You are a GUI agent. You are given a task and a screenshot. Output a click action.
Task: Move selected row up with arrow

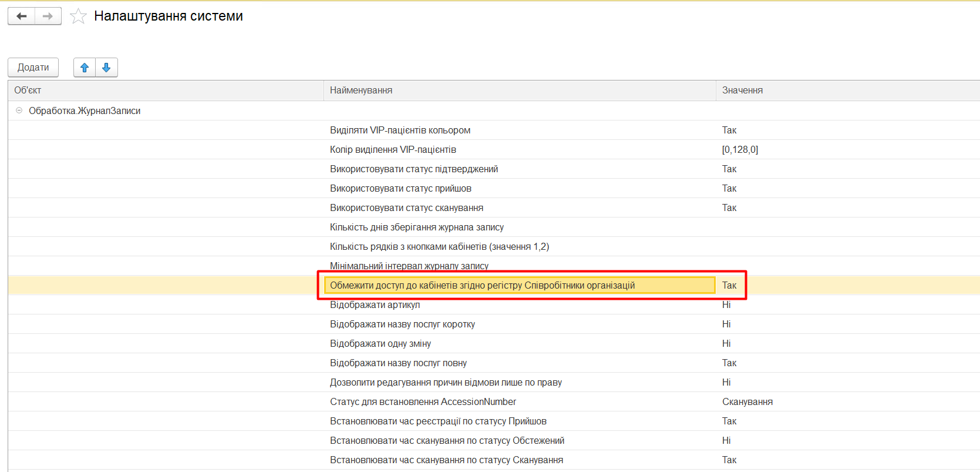click(85, 68)
